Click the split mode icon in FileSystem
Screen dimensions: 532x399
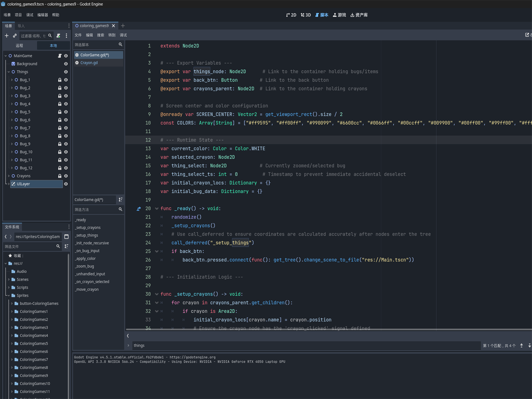click(66, 237)
